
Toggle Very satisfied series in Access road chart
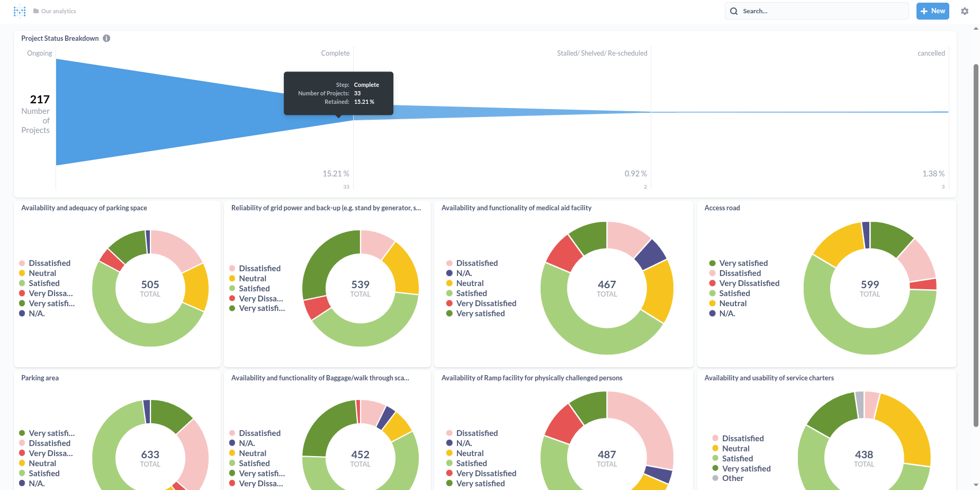coord(743,263)
